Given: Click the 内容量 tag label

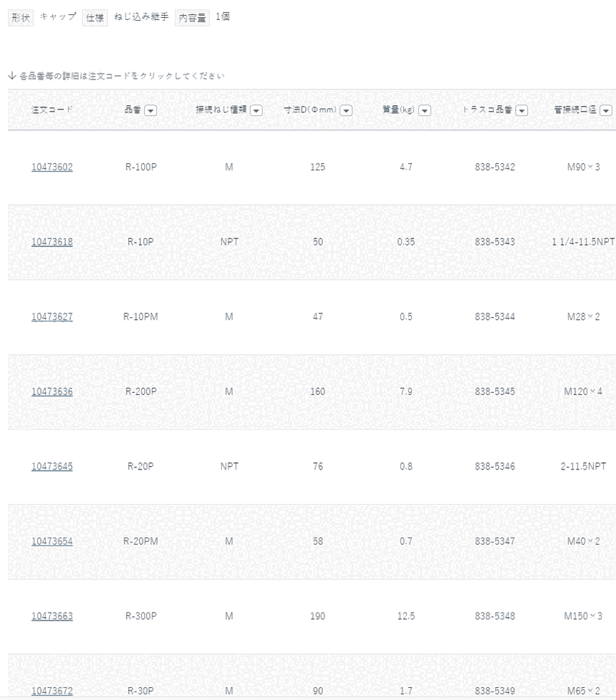Looking at the screenshot, I should pos(192,18).
